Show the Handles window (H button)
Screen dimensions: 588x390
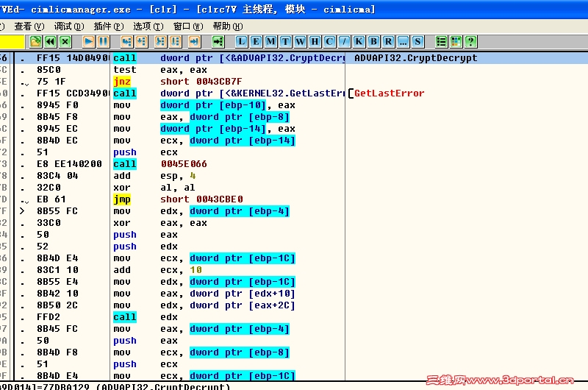(x=315, y=41)
